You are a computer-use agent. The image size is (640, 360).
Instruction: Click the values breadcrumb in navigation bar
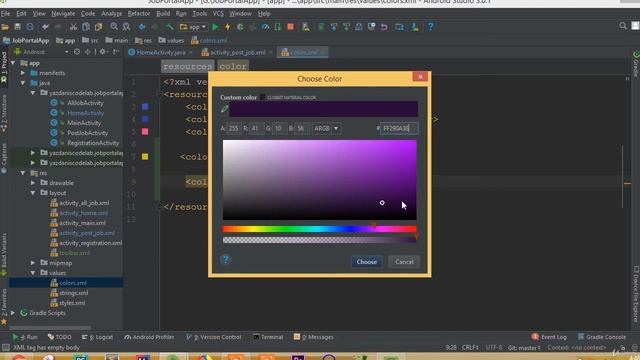(171, 40)
